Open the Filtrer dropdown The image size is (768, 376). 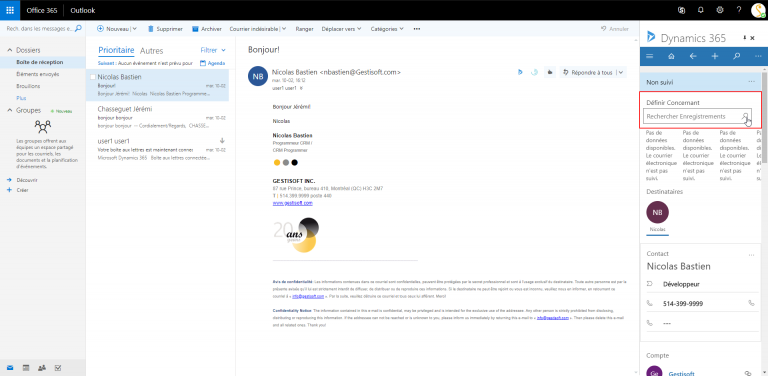(213, 50)
